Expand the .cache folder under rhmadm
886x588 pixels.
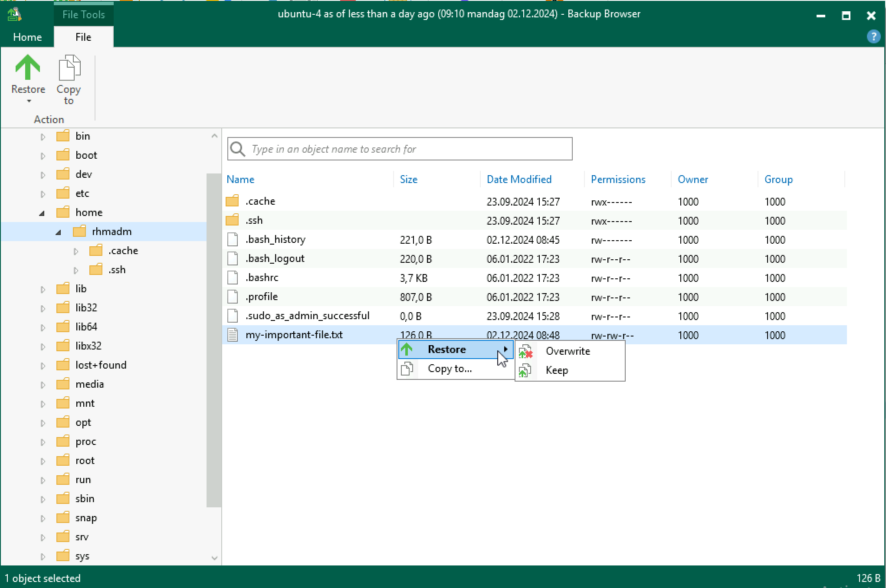point(74,250)
